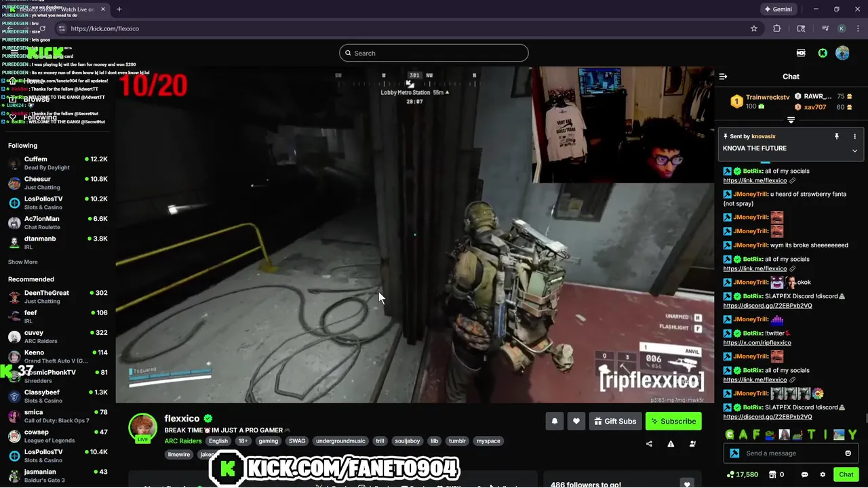Open the first link.me/flexxico link in chat
This screenshot has width=868, height=488.
[755, 180]
